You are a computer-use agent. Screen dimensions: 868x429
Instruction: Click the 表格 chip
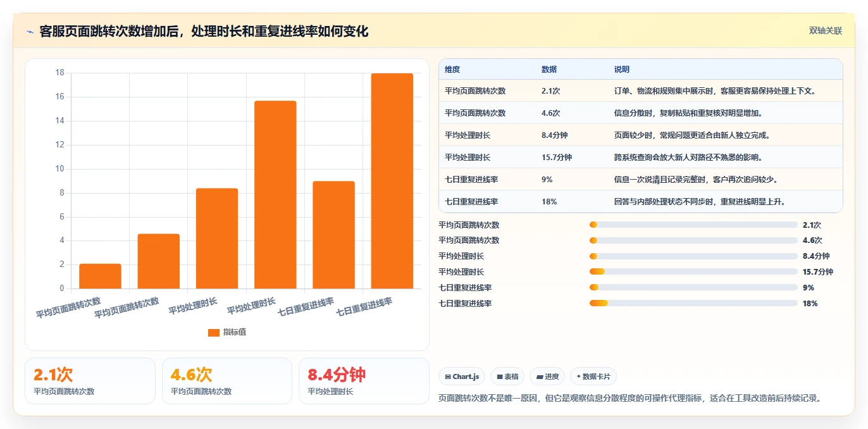tap(507, 376)
